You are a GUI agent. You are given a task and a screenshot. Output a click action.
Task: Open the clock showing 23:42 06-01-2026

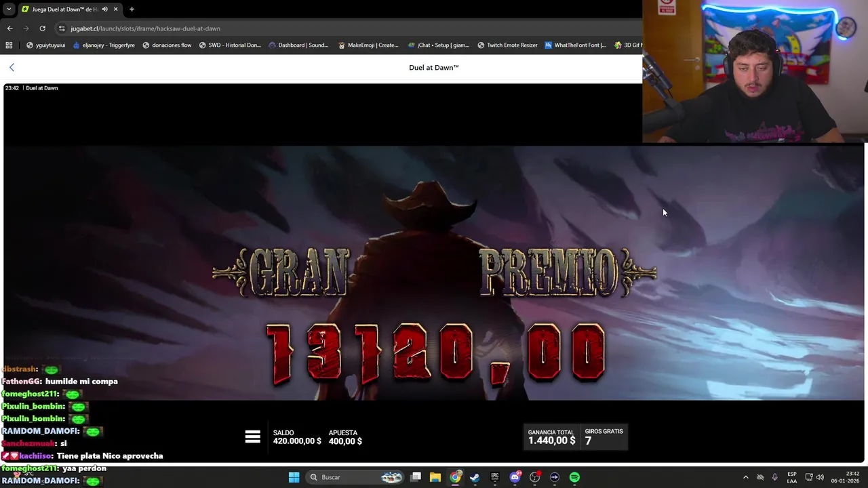click(x=845, y=477)
